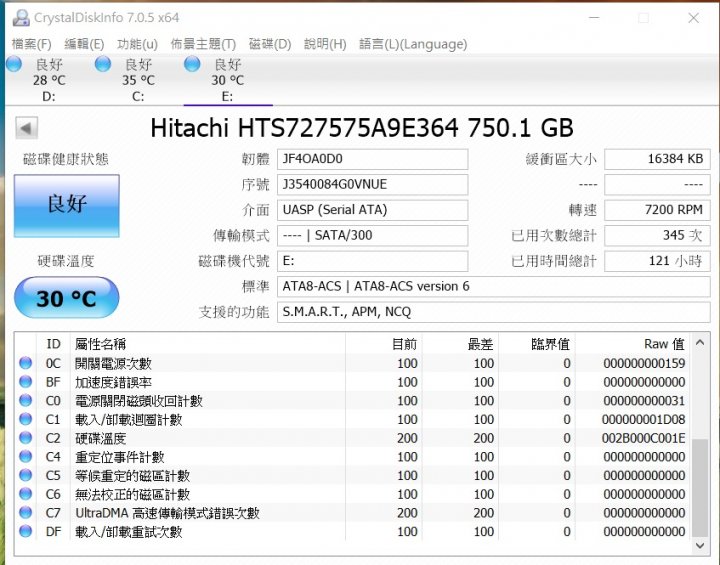Image resolution: width=720 pixels, height=565 pixels.
Task: Click the attribute list scrollbar thumb
Action: pyautogui.click(x=700, y=487)
